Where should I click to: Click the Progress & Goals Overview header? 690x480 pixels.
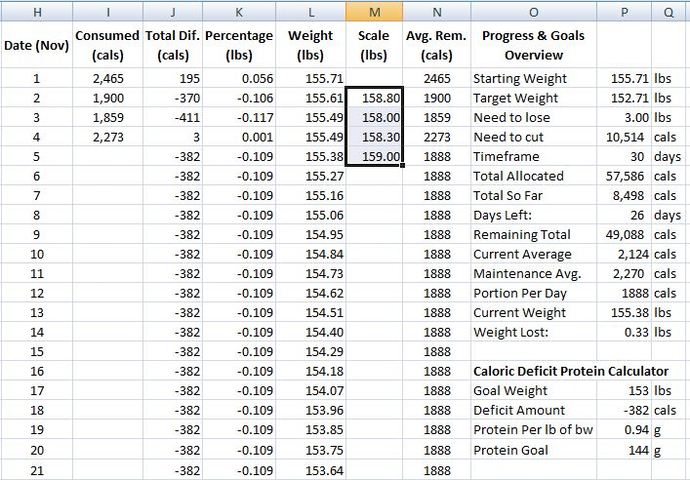tap(533, 45)
